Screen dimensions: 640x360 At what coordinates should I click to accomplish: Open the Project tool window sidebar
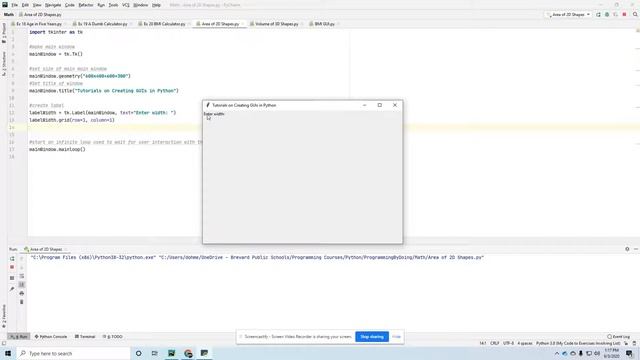(4, 33)
